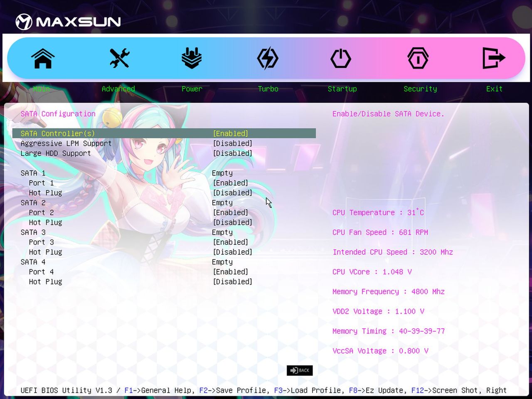This screenshot has width=532, height=399.
Task: Toggle Hot Plug value under SATA 1
Action: (233, 193)
